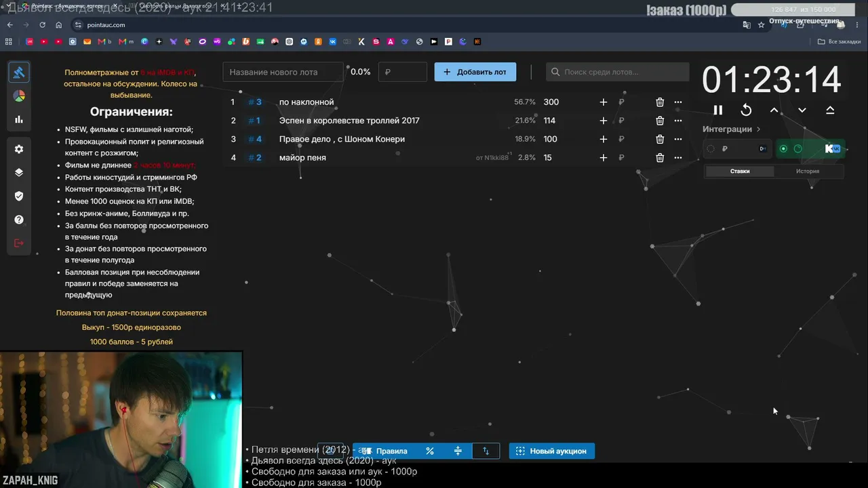This screenshot has height=488, width=868.
Task: Switch to the "Ставки" tab
Action: [740, 171]
